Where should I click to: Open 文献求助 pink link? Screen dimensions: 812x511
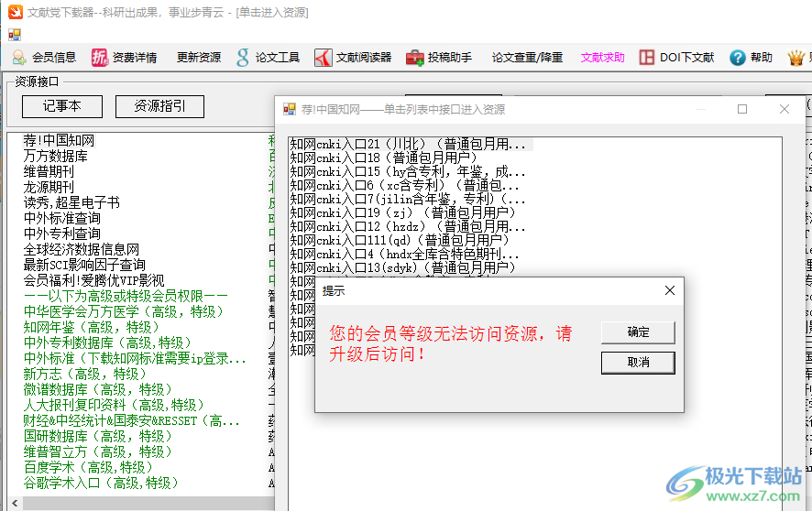pos(603,58)
